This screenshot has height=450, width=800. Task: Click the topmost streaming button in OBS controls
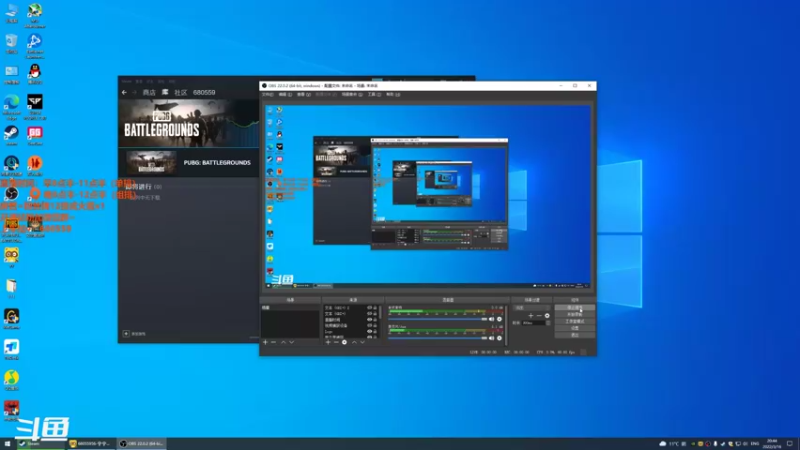574,308
